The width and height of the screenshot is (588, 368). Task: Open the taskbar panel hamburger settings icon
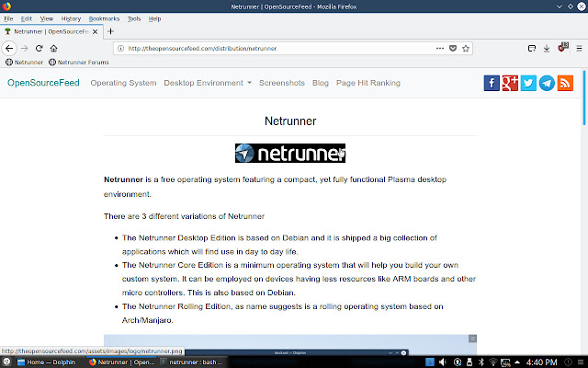coord(581,362)
